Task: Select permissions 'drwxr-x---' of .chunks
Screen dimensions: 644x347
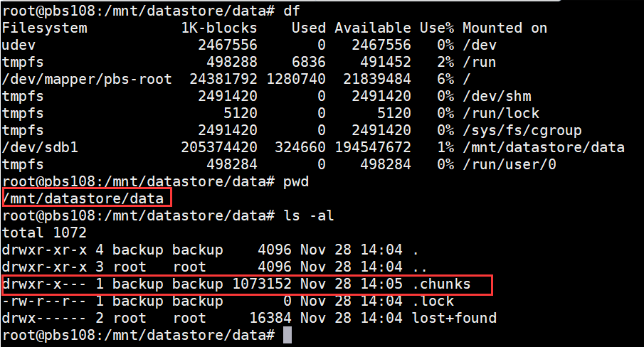Action: coord(44,284)
